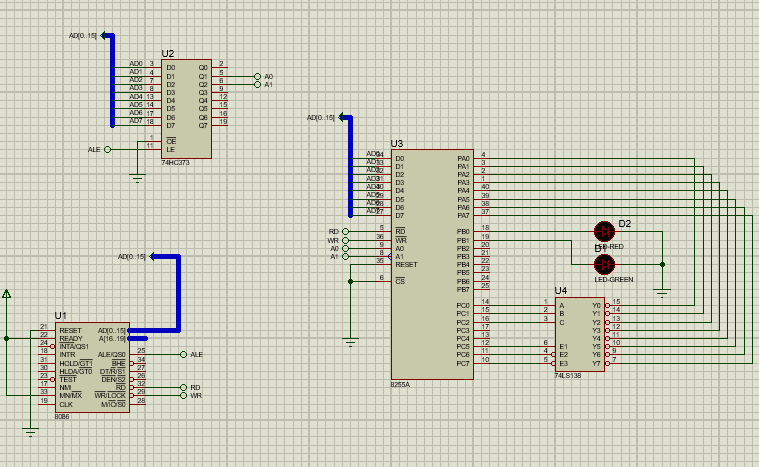Image resolution: width=759 pixels, height=467 pixels.
Task: Click the 'PB7' pin name on U3
Action: [463, 289]
